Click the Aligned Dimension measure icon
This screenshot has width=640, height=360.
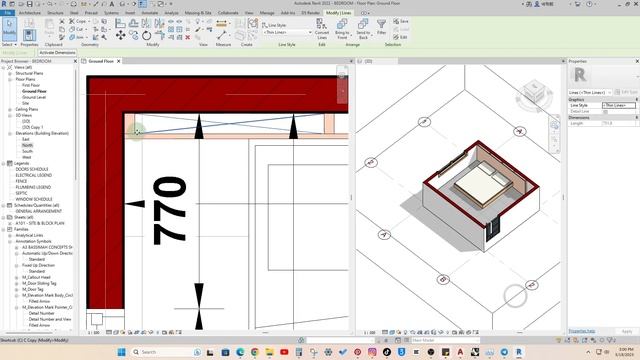tap(221, 24)
